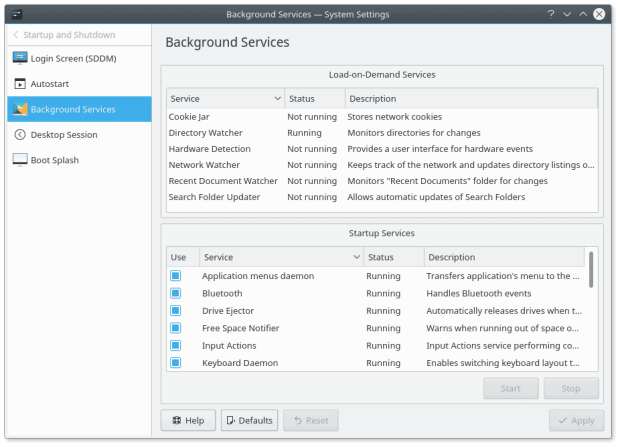Open Help with the Help button
The width and height of the screenshot is (620, 447).
click(188, 420)
